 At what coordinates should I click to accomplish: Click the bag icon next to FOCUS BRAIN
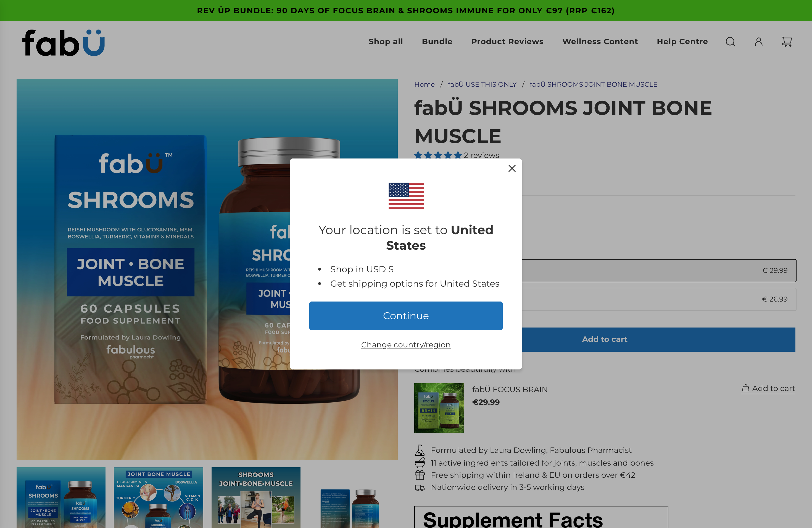coord(746,388)
